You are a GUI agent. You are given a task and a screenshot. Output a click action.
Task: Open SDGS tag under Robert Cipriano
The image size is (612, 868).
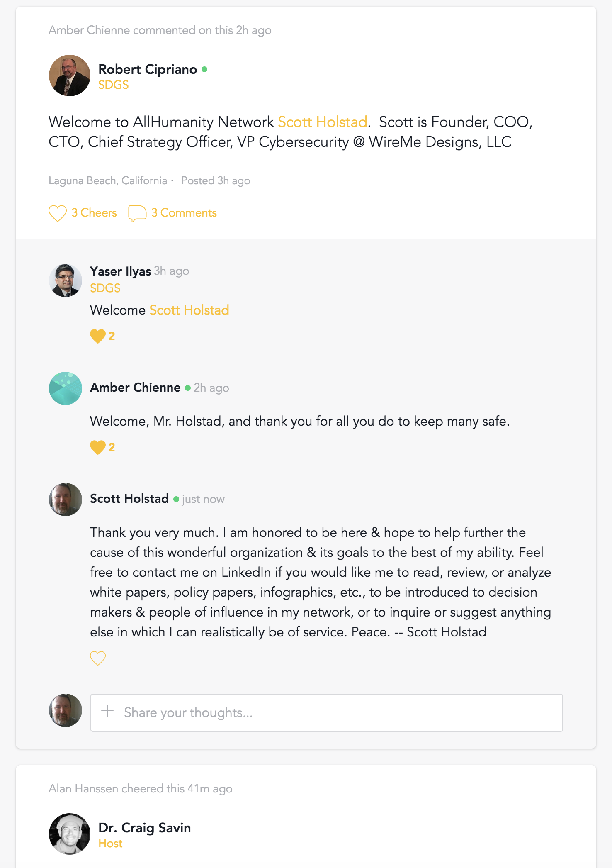click(113, 85)
